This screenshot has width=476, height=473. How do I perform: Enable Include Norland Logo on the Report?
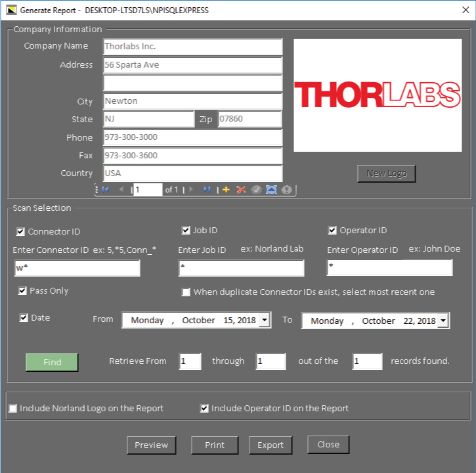coord(12,409)
